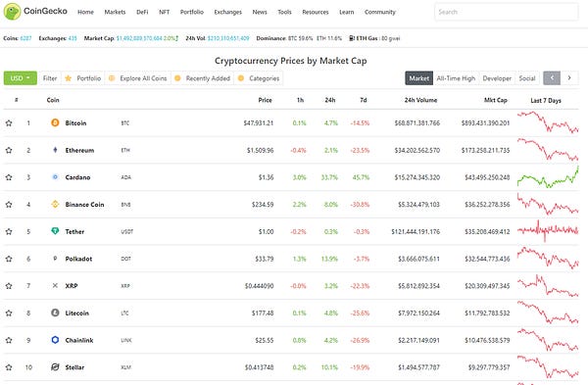Click the Filter button
Screen dimensions: 588x385
point(50,78)
